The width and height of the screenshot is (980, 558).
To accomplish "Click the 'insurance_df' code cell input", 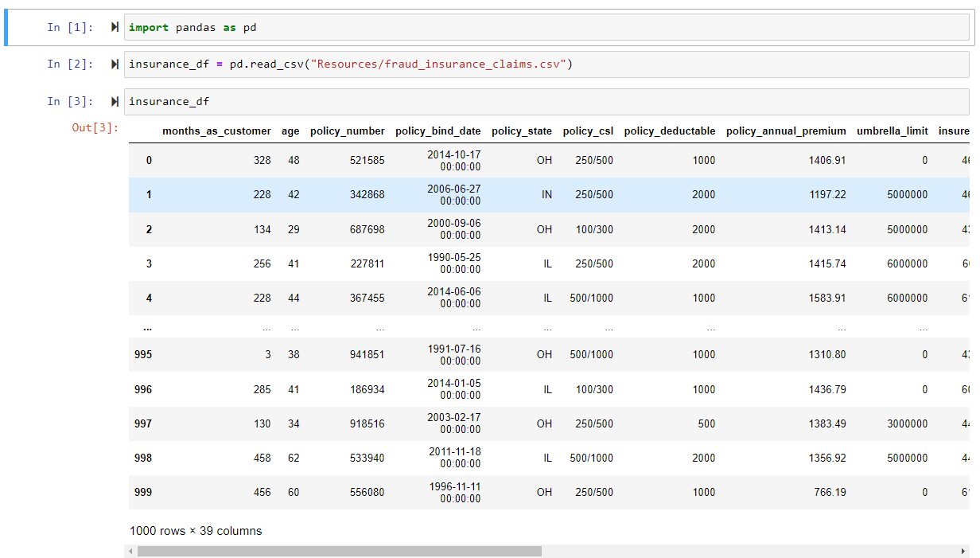I will tap(546, 101).
